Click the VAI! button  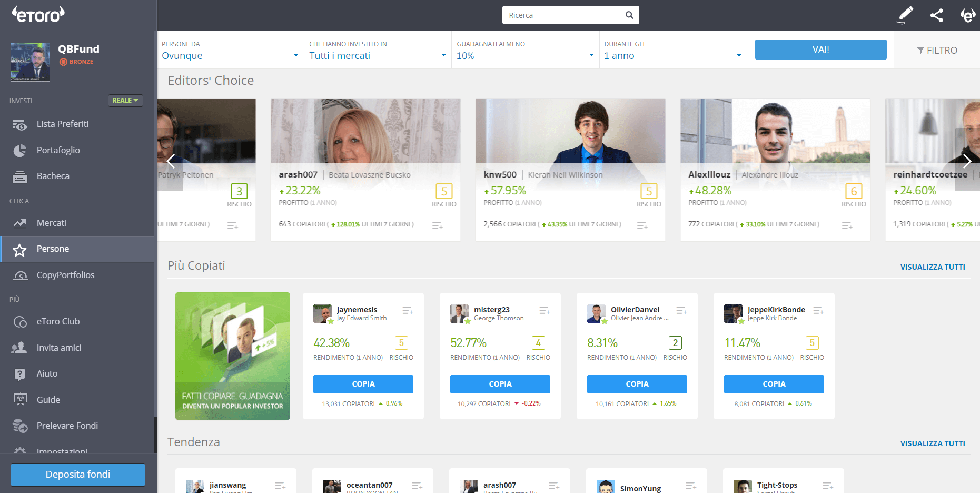coord(820,50)
